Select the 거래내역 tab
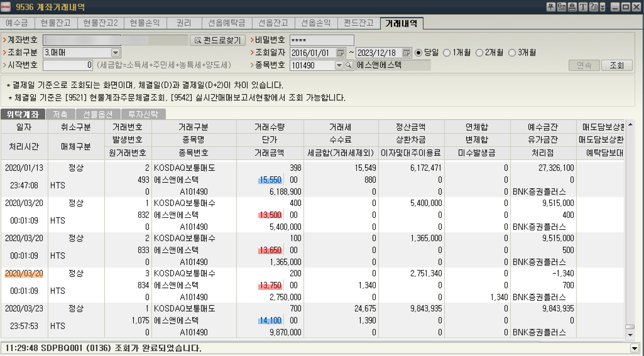Viewport: 644px width, 356px height. 402,23
